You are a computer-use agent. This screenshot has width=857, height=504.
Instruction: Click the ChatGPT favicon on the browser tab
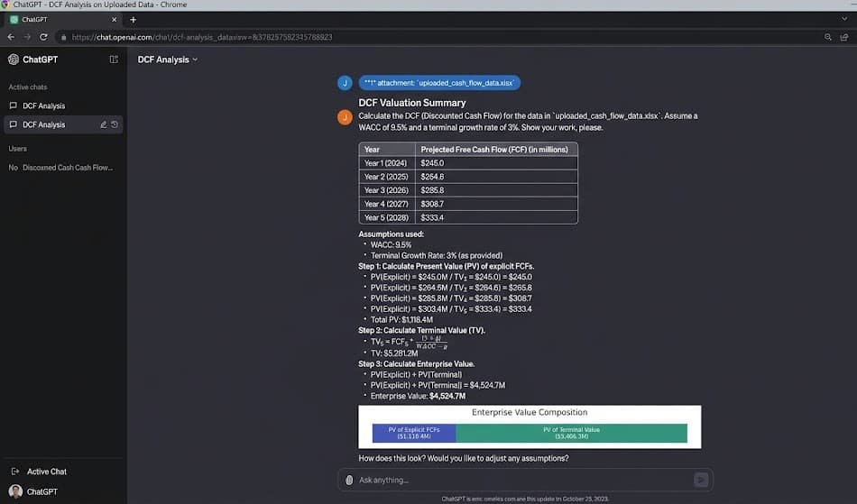pos(14,20)
